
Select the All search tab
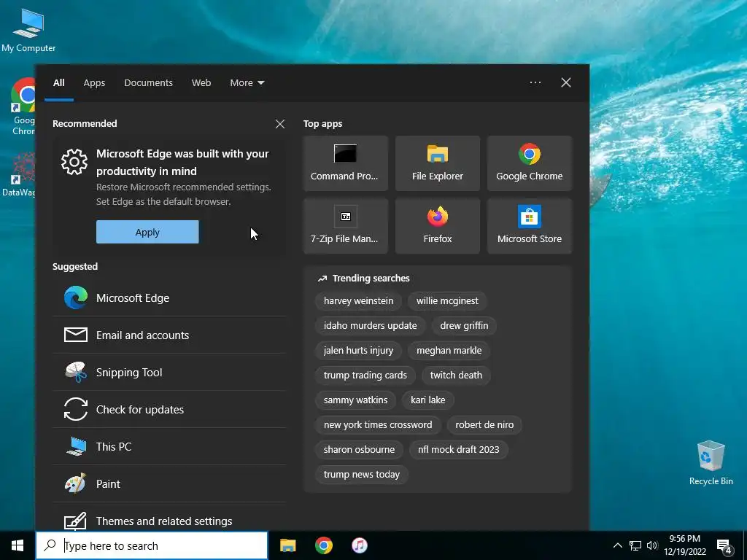pyautogui.click(x=59, y=83)
